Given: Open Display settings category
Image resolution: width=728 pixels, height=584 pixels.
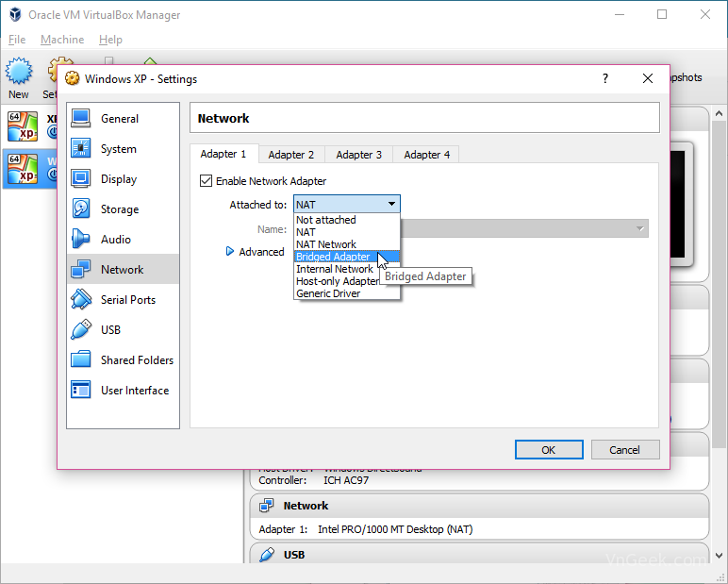Looking at the screenshot, I should (123, 179).
